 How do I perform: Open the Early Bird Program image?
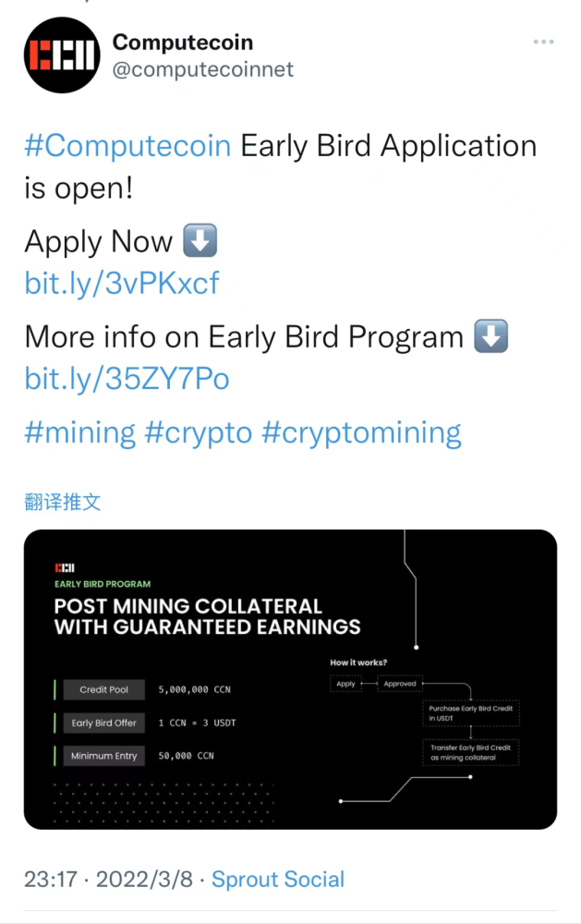(290, 679)
